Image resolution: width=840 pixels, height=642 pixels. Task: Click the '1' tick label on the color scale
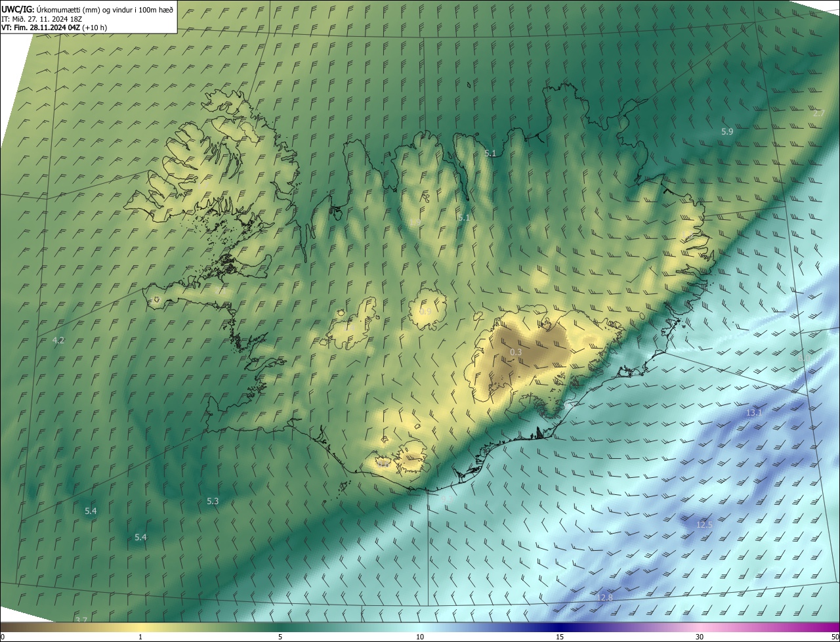140,637
